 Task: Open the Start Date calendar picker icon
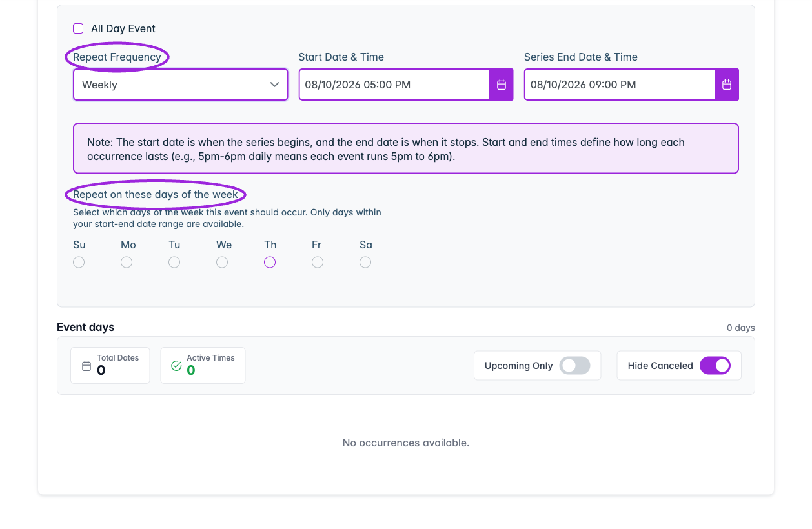click(x=502, y=85)
